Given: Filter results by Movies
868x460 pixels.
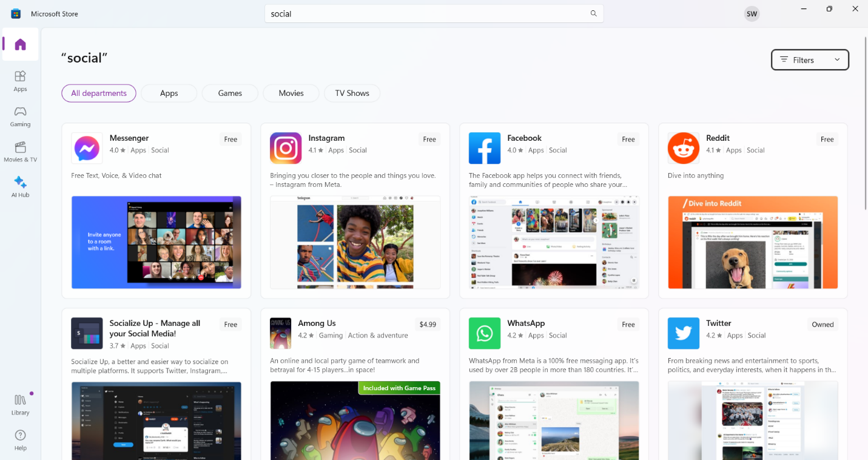Looking at the screenshot, I should pos(291,93).
